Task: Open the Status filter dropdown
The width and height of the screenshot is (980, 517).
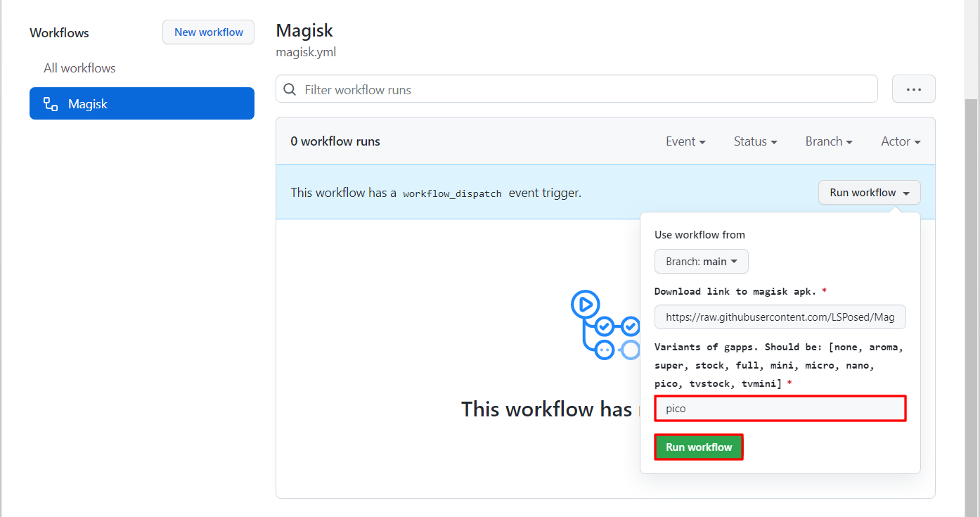Action: pyautogui.click(x=756, y=141)
